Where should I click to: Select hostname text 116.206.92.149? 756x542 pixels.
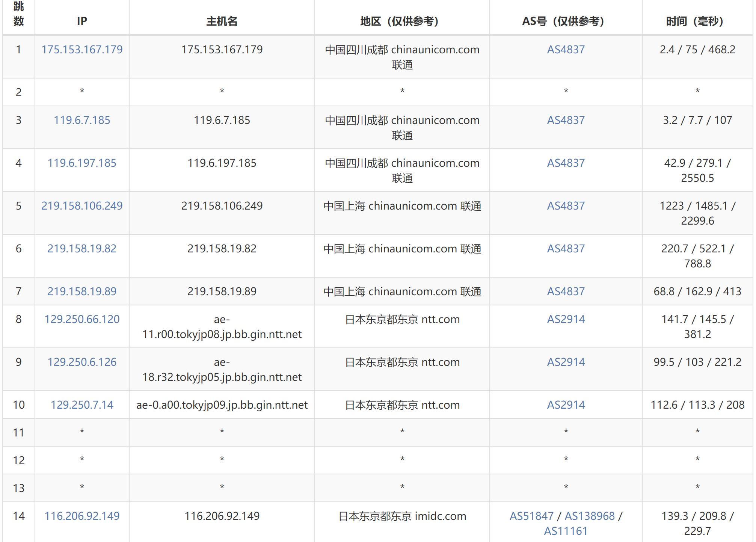click(x=222, y=516)
